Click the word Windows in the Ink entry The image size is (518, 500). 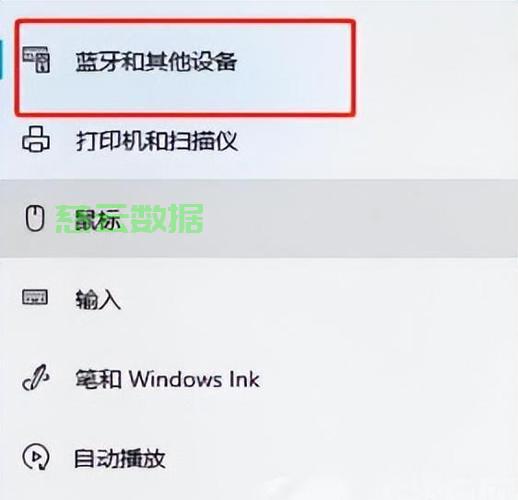click(175, 379)
